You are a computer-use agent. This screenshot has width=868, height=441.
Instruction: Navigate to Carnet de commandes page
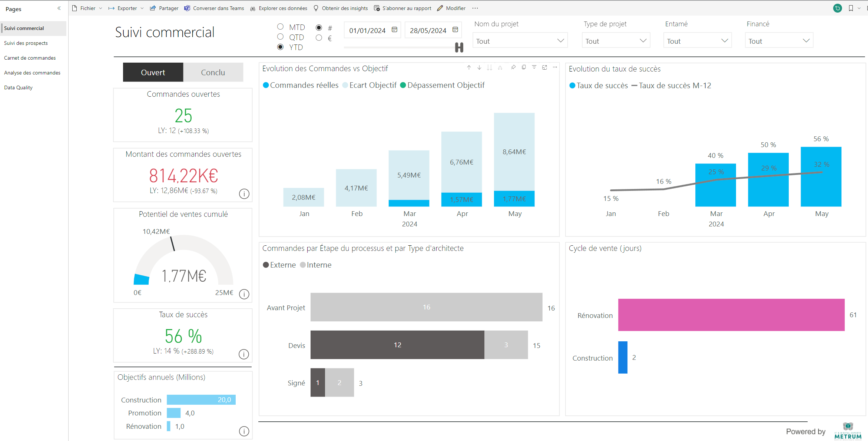click(x=30, y=58)
